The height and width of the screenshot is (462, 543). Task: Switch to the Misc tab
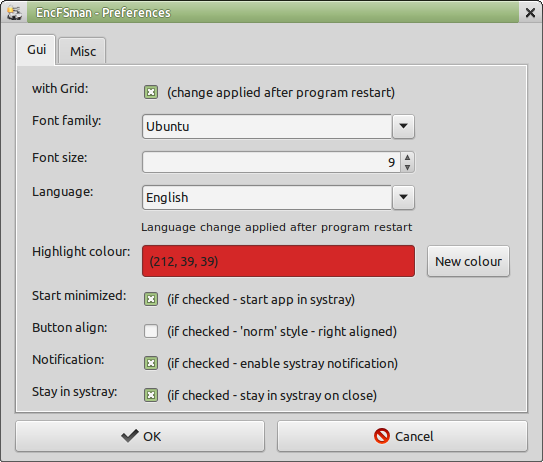coord(83,51)
